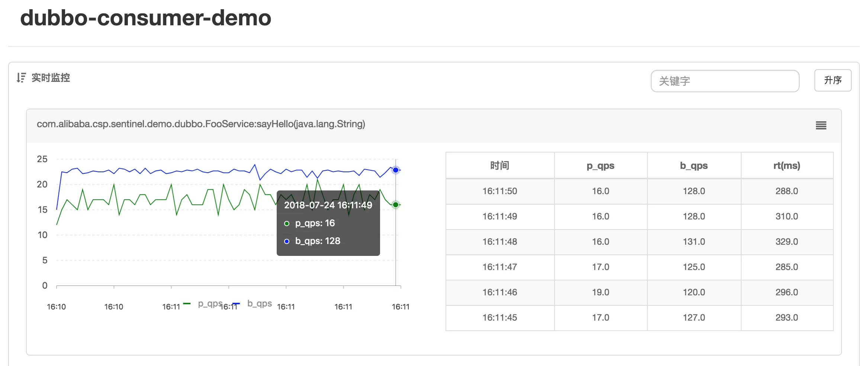Sort by the 时间 column header

500,165
